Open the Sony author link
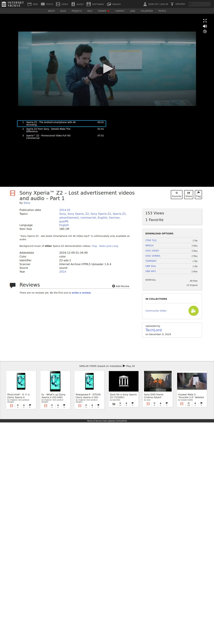The height and width of the screenshot is (644, 214). pyautogui.click(x=27, y=203)
